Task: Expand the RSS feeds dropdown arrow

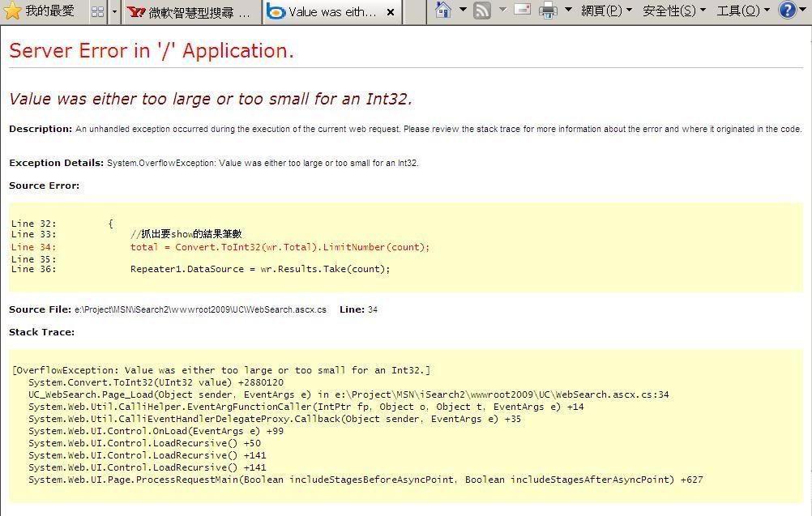Action: click(x=502, y=11)
